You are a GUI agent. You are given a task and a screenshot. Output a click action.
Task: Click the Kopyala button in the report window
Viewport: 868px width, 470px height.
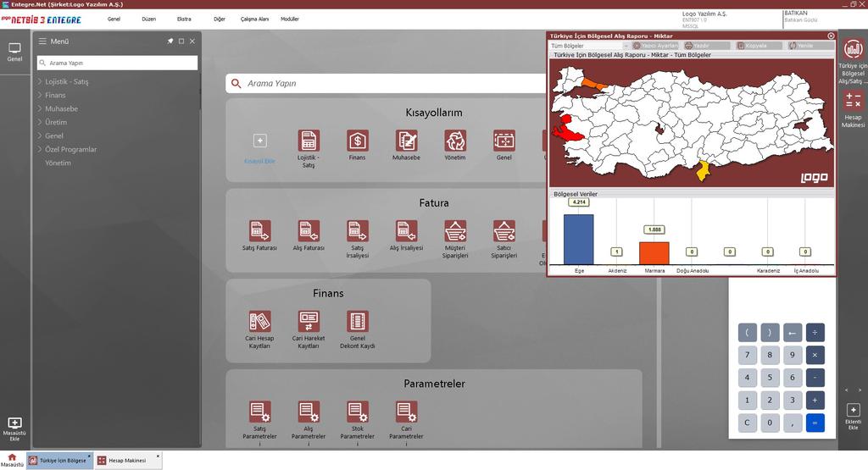[759, 46]
